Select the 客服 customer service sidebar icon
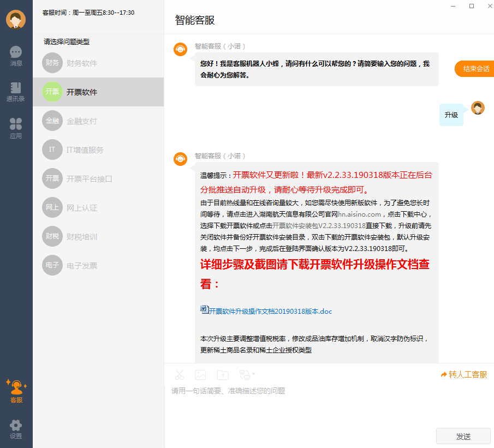Viewport: 494px width, 448px height. click(16, 391)
